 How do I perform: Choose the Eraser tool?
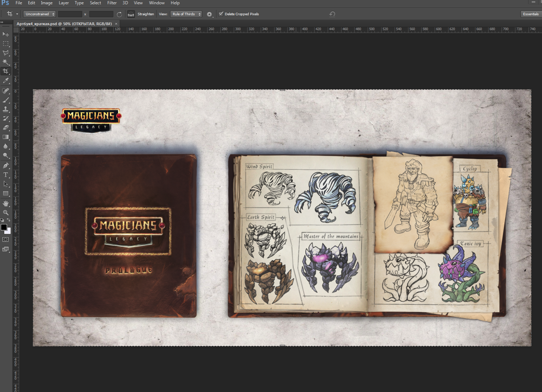6,128
